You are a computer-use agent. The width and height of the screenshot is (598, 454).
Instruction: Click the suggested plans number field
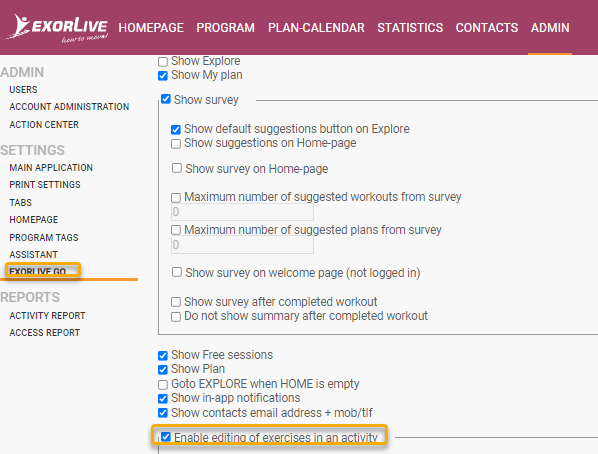[243, 245]
